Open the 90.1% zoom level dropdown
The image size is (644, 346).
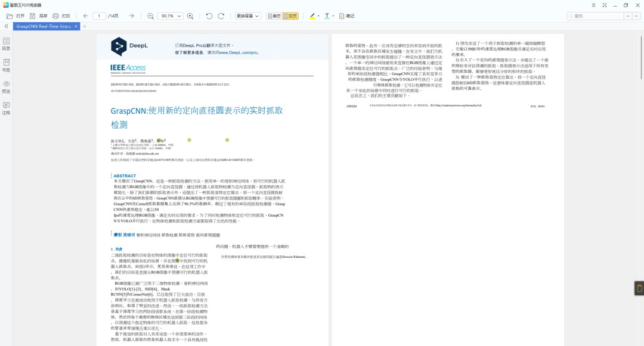[x=170, y=16]
